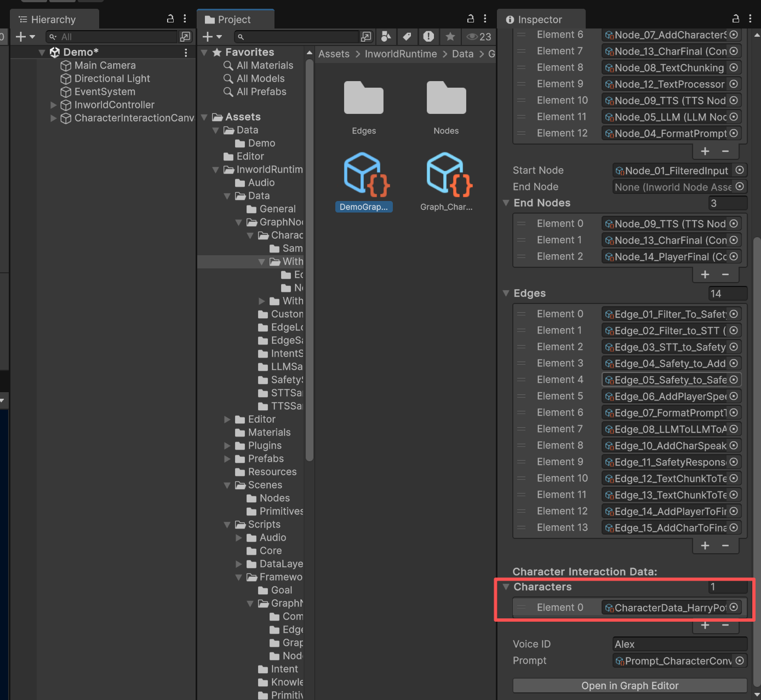Click the Hierarchy panel lock icon

tap(170, 19)
